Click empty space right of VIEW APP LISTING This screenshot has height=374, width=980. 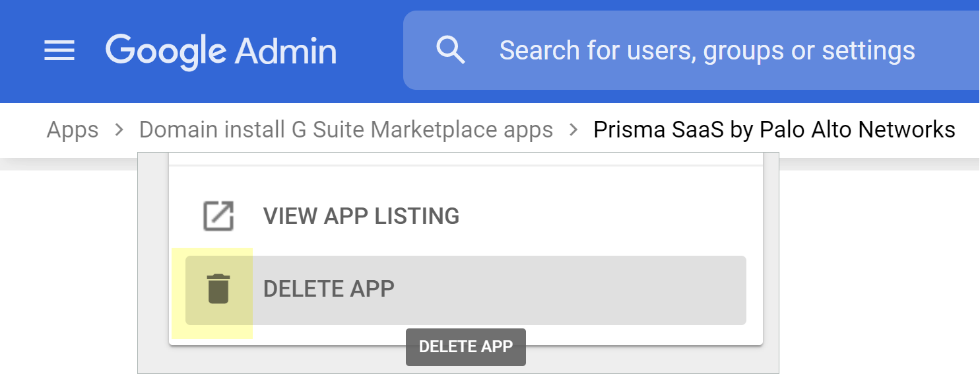click(607, 216)
